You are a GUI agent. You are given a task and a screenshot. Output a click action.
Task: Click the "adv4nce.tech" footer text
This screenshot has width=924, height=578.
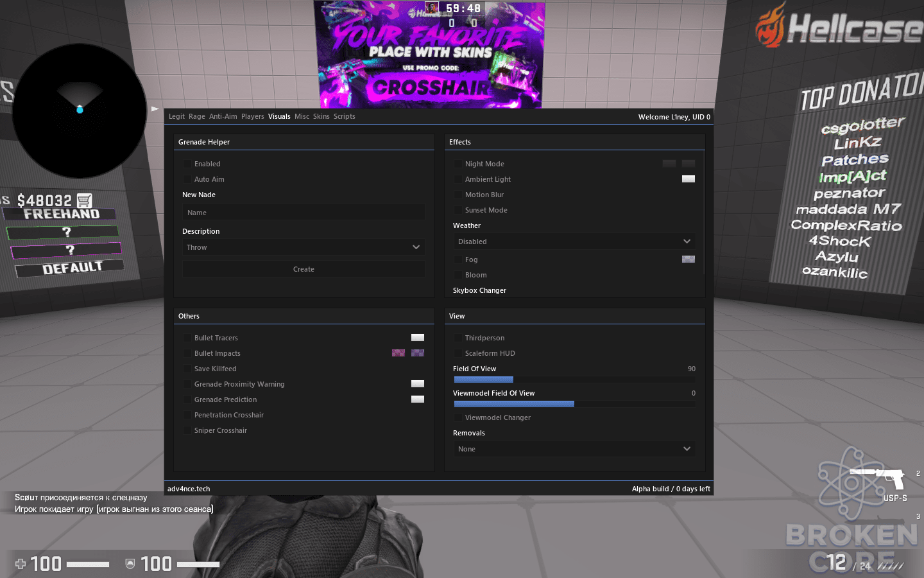[x=189, y=489]
